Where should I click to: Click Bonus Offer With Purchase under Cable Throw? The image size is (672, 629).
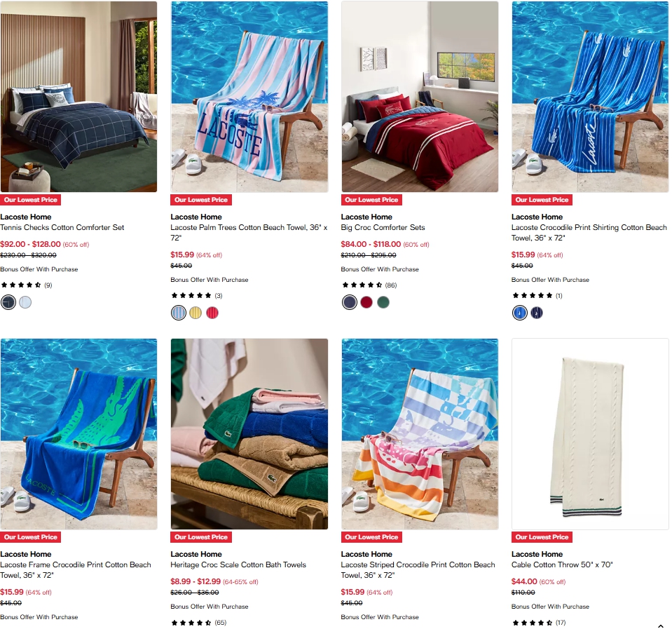pos(550,607)
